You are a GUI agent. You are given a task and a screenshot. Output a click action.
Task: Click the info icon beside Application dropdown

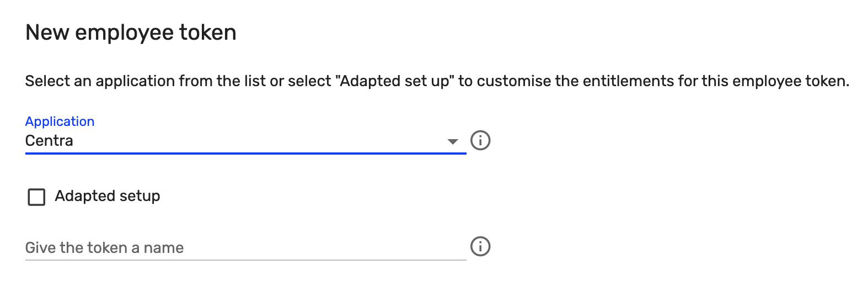click(x=480, y=140)
